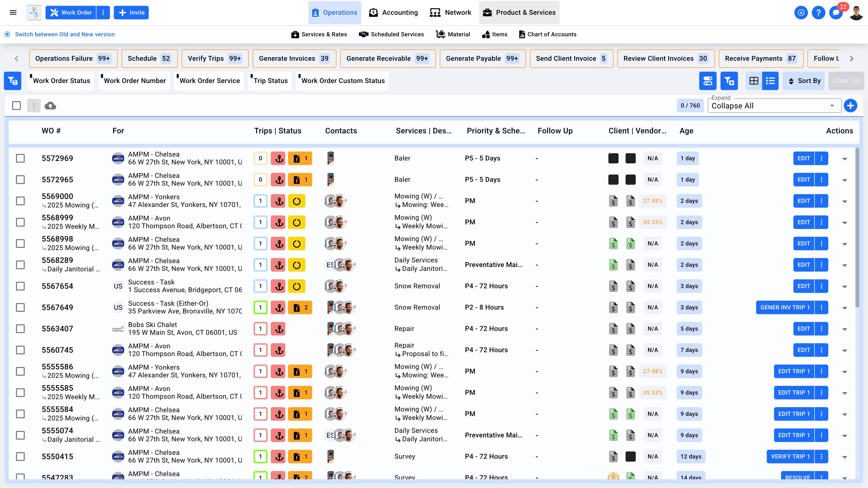
Task: Open the chat messages notification icon
Action: pos(836,13)
